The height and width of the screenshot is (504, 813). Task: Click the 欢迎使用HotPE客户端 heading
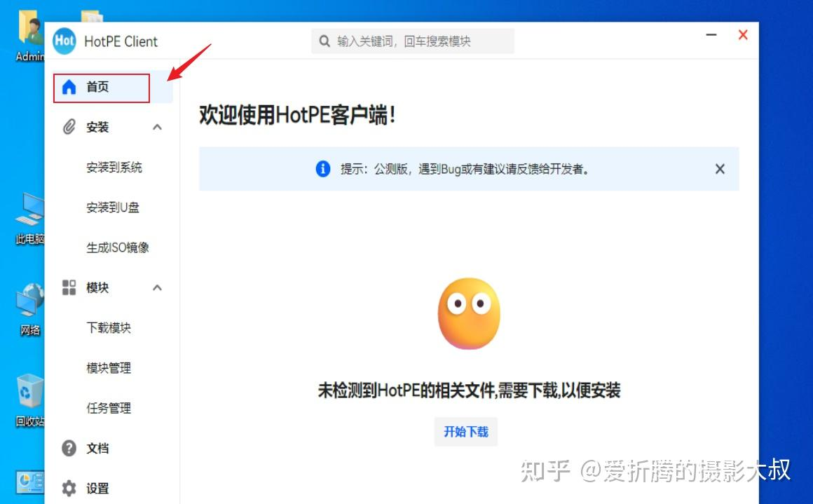[x=298, y=114]
